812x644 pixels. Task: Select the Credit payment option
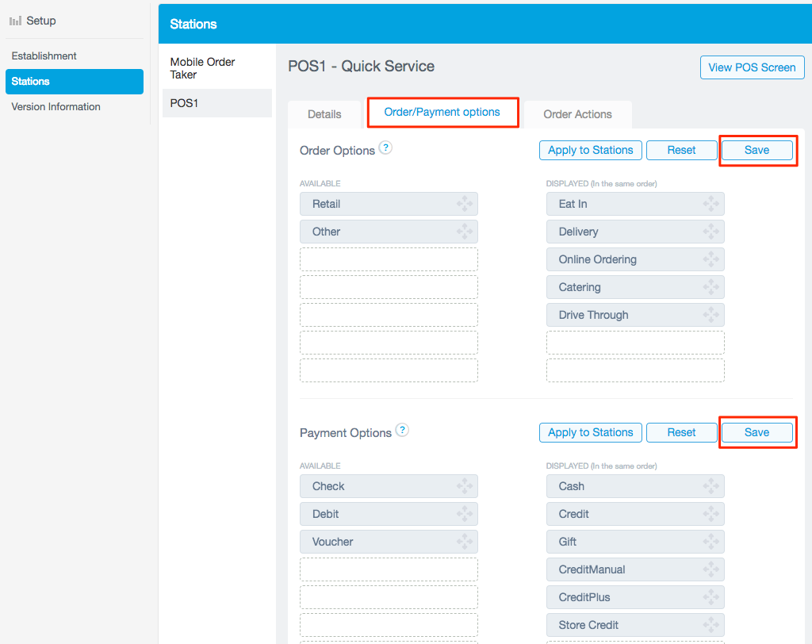click(x=635, y=514)
